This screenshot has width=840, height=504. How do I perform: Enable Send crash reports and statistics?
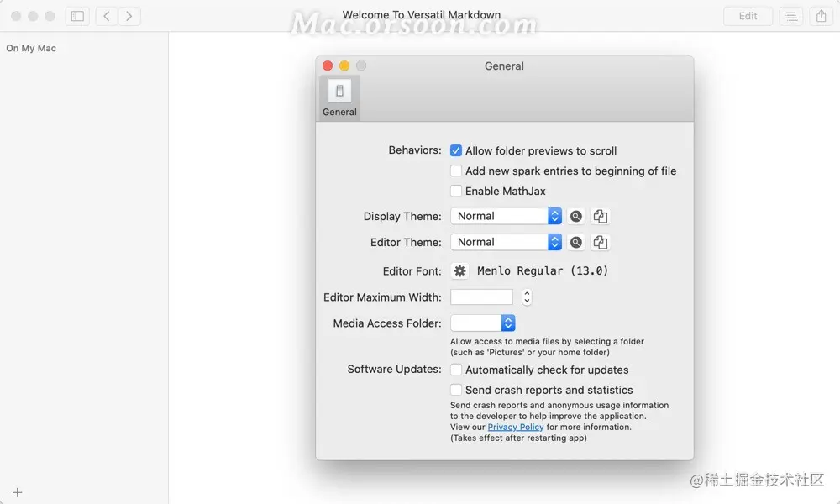[456, 390]
